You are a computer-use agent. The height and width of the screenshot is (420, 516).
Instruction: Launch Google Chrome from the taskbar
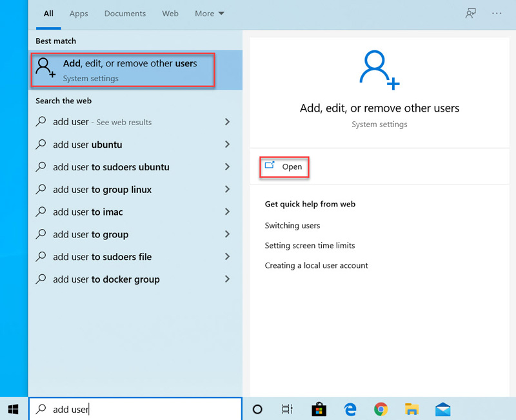click(x=381, y=409)
